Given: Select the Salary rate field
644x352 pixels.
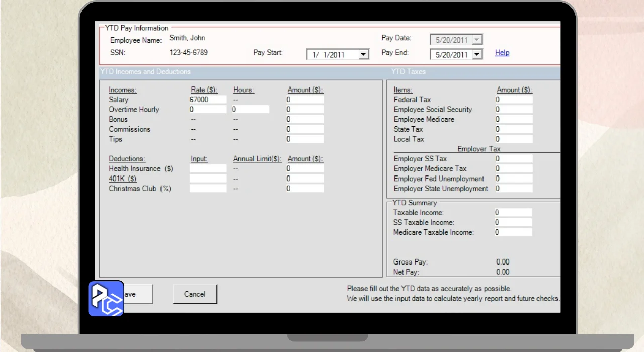Looking at the screenshot, I should click(208, 100).
